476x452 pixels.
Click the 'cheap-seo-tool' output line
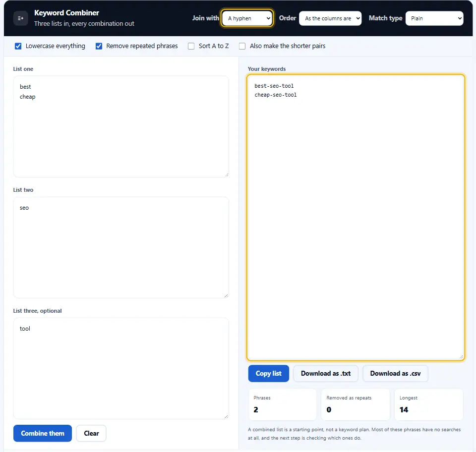[276, 95]
